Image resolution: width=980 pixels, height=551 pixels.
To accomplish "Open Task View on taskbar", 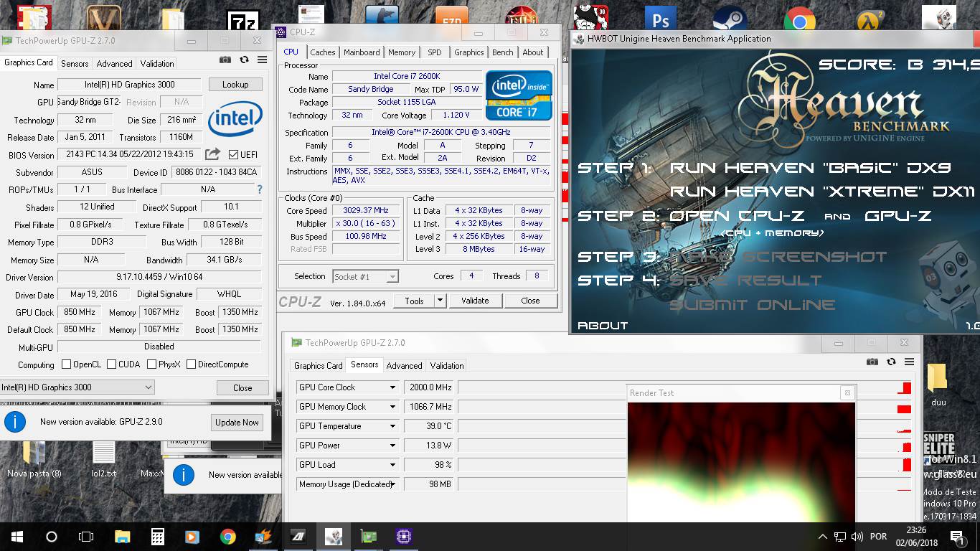I will pyautogui.click(x=86, y=537).
